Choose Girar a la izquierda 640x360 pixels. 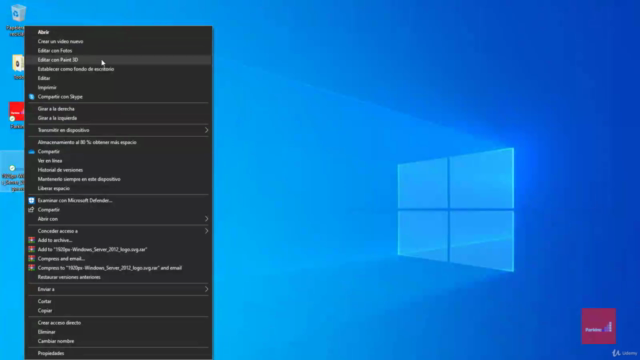pos(118,118)
